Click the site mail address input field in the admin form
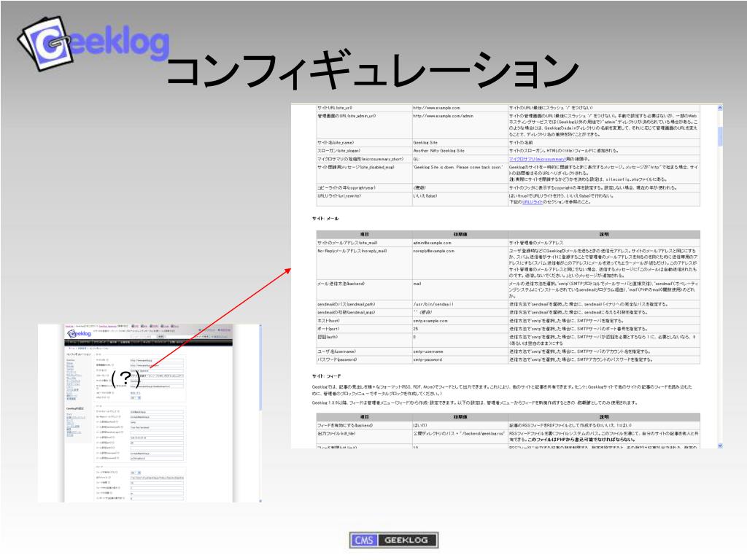This screenshot has height=560, width=747. coord(156,412)
